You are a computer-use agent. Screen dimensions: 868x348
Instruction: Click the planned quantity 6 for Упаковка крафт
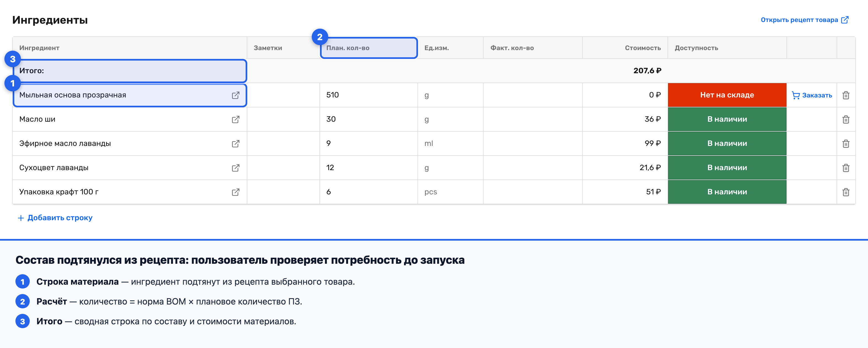tap(369, 192)
